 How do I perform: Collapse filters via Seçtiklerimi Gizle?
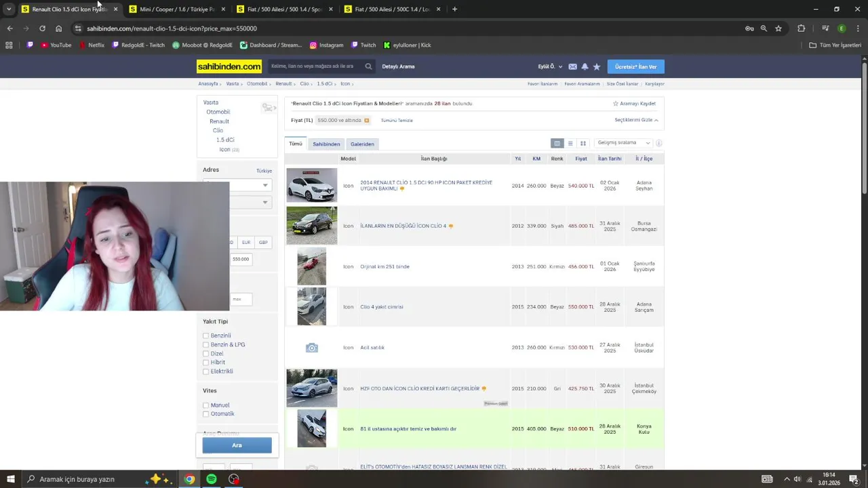(636, 120)
